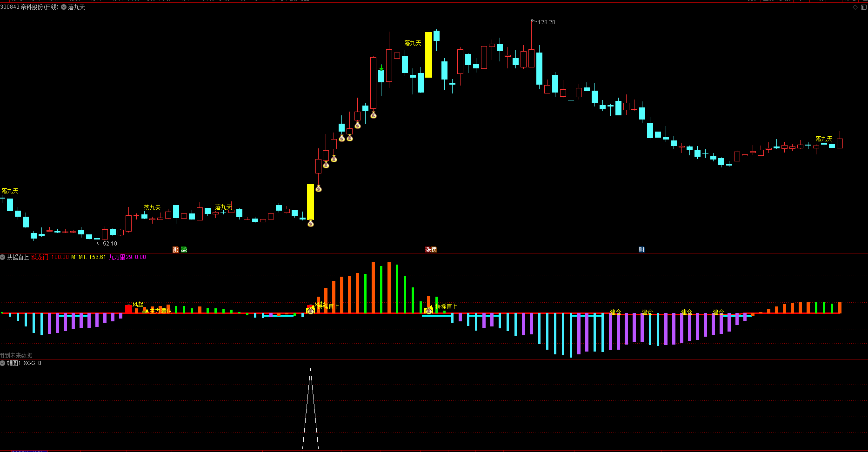
Task: Click money bag under first yellow candle
Action: tap(311, 224)
